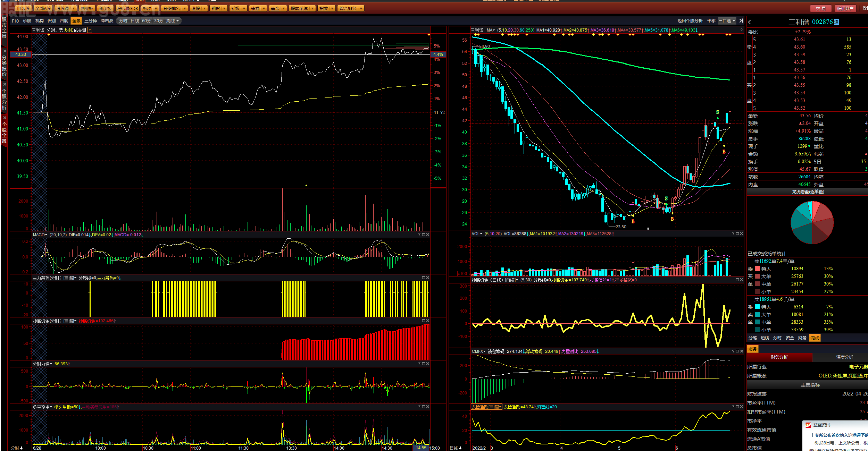Image resolution: width=868 pixels, height=451 pixels.
Task: Close the 分时力道 indicator panel
Action: point(428,364)
